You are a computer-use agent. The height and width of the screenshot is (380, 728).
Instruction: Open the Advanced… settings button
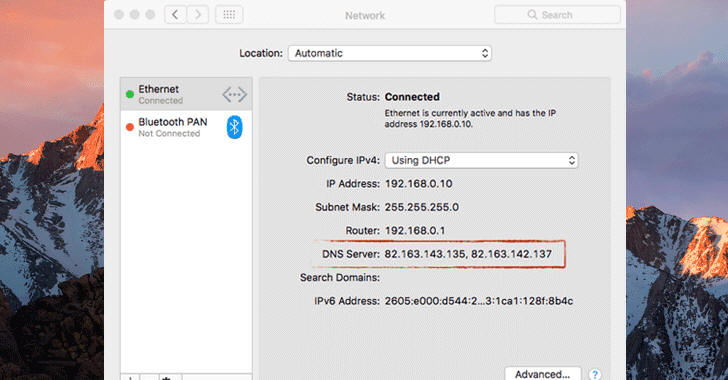click(x=542, y=374)
